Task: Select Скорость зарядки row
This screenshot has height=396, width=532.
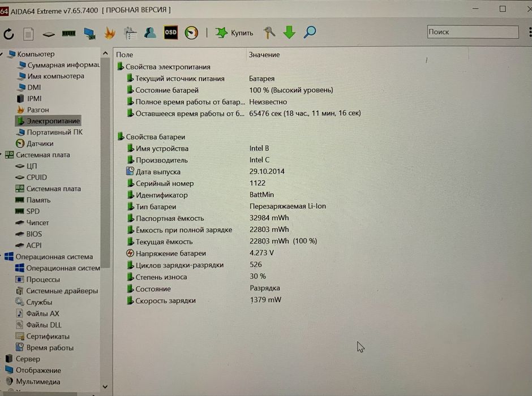Action: point(204,300)
